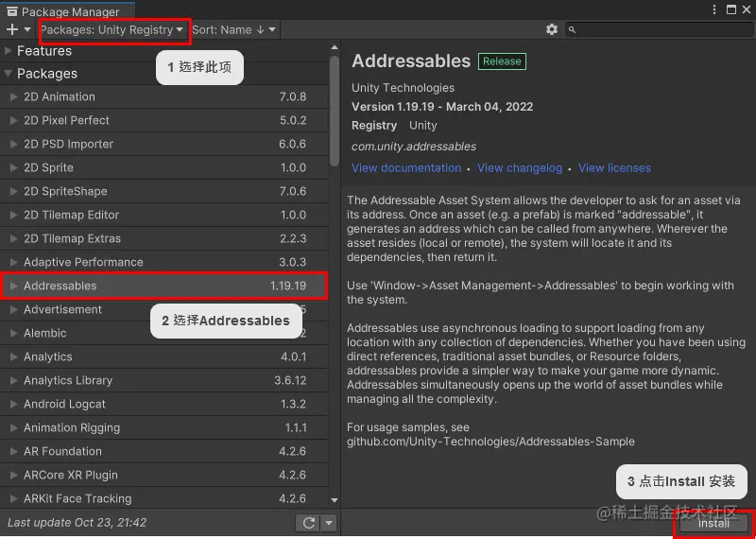
Task: Select the Alembic package
Action: click(x=163, y=334)
